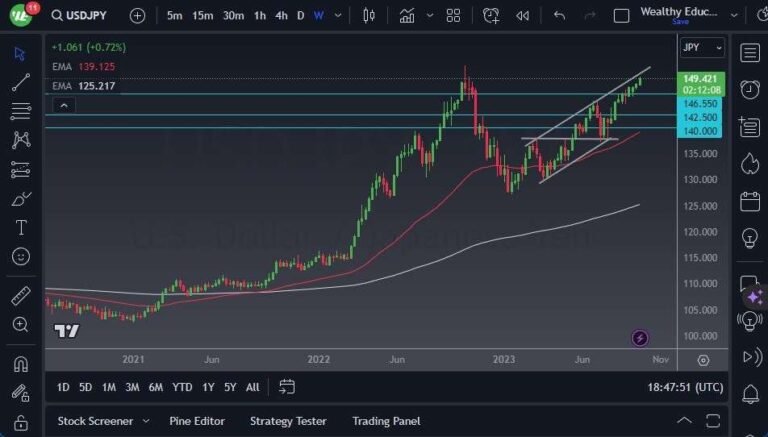Undo the last chart action

(x=559, y=16)
